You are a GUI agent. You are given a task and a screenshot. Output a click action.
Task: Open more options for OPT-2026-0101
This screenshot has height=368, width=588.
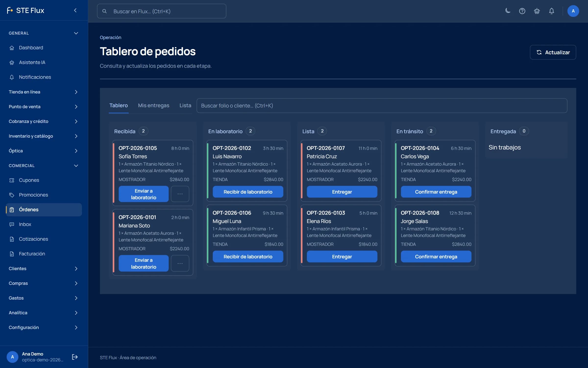coord(180,263)
